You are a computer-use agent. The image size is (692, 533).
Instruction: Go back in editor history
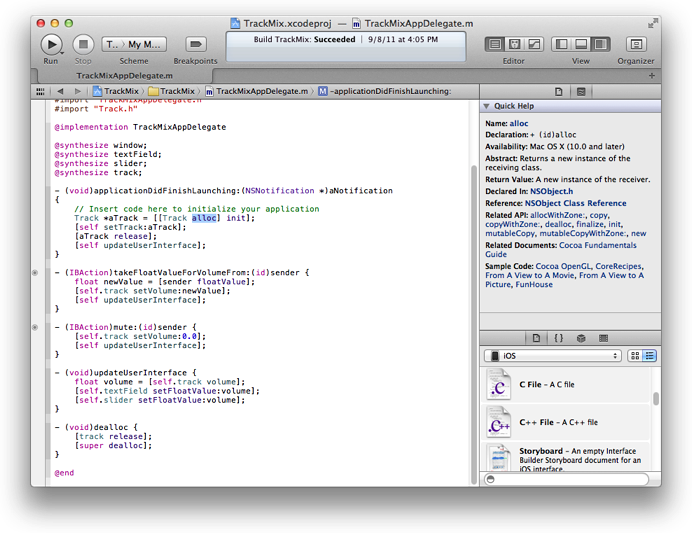60,91
